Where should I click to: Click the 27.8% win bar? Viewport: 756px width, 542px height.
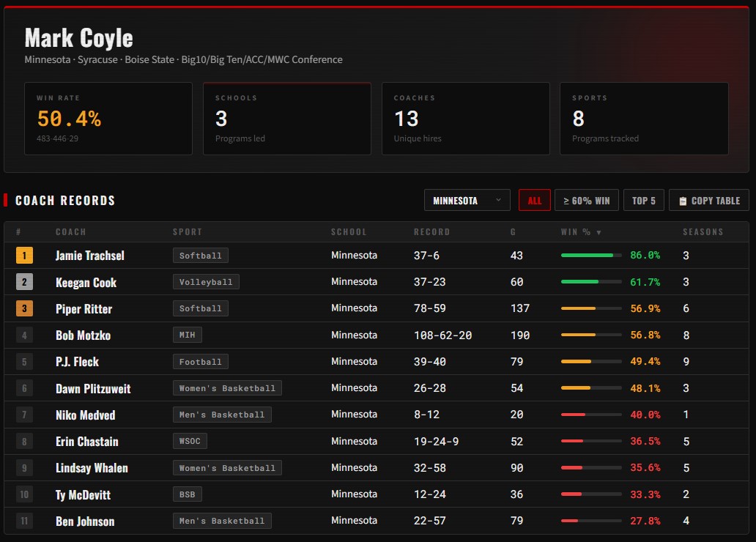tap(591, 520)
